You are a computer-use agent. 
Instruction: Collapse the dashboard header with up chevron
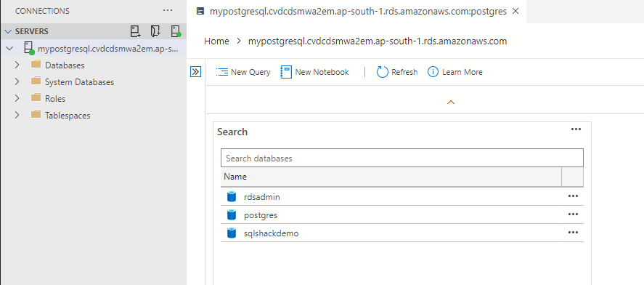451,102
